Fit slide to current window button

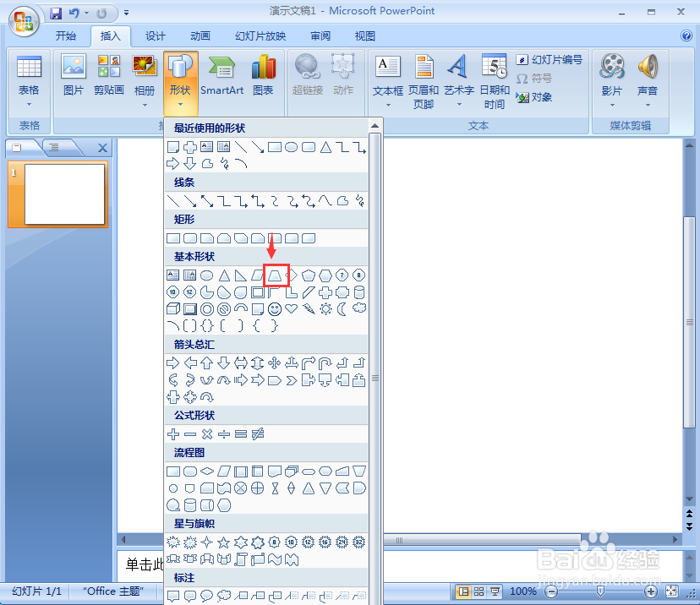[x=671, y=591]
